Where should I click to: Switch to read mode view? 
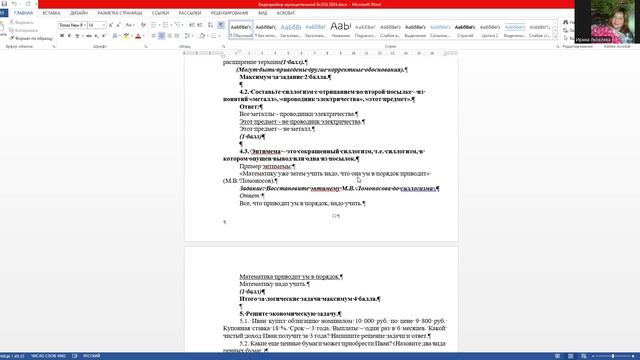[x=557, y=356]
